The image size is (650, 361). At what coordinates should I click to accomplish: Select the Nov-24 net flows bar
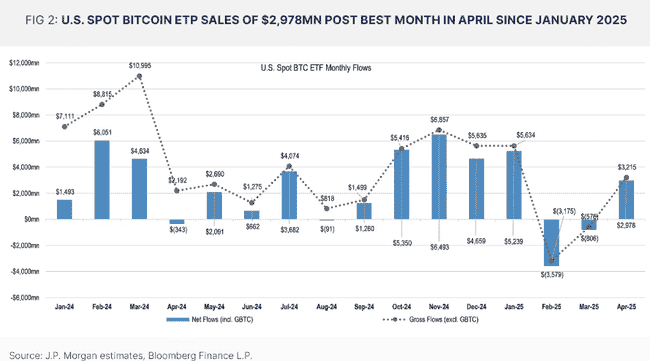click(x=439, y=177)
